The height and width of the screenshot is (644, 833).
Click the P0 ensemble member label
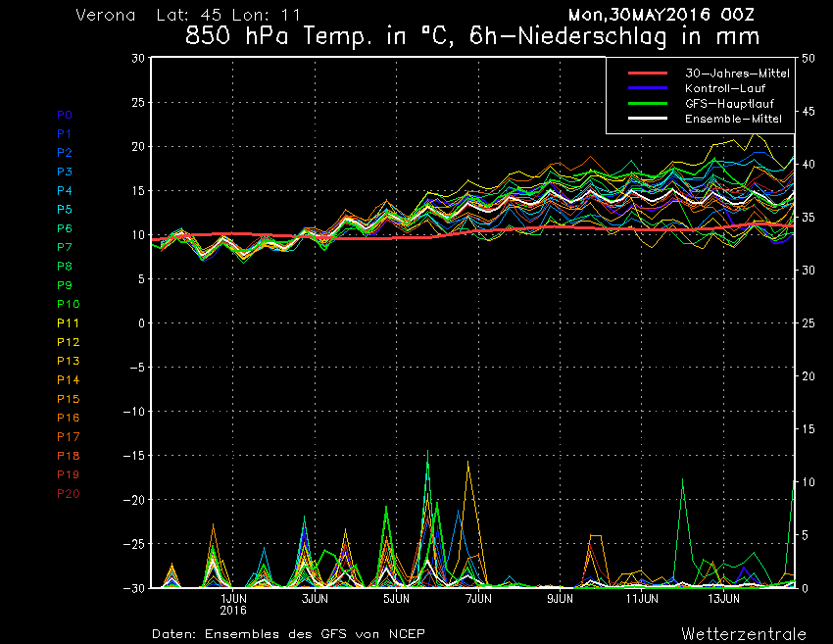pos(65,115)
